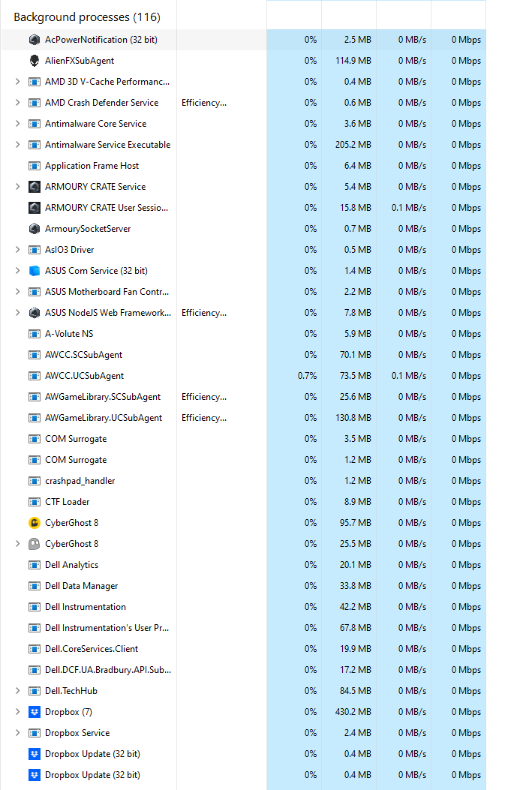Viewport: 532px width, 790px height.
Task: Click the AlienFXSubAgent alien head icon
Action: point(35,61)
